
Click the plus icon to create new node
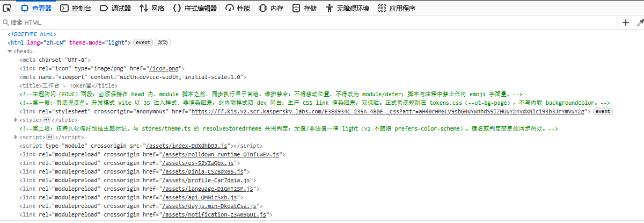[625, 23]
